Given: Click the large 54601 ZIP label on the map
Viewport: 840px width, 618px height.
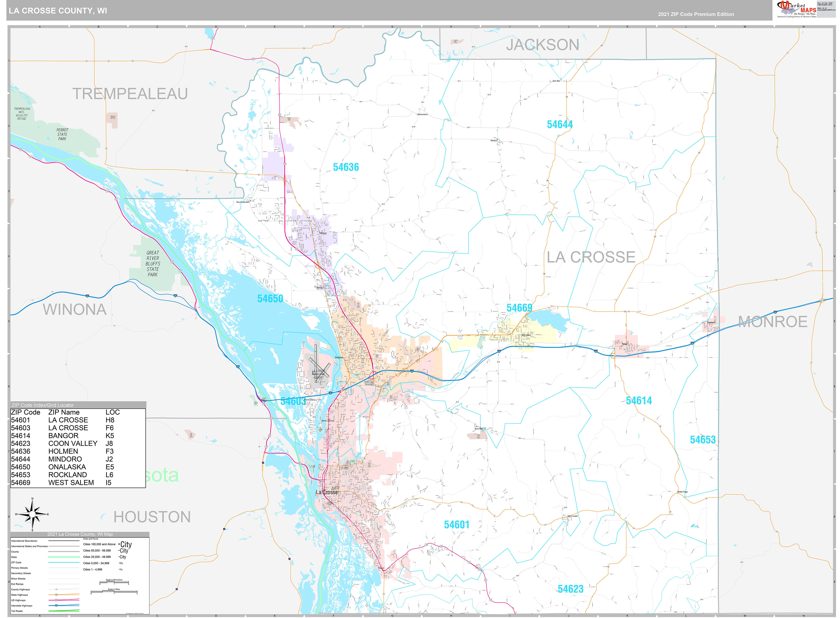Looking at the screenshot, I should pyautogui.click(x=456, y=525).
